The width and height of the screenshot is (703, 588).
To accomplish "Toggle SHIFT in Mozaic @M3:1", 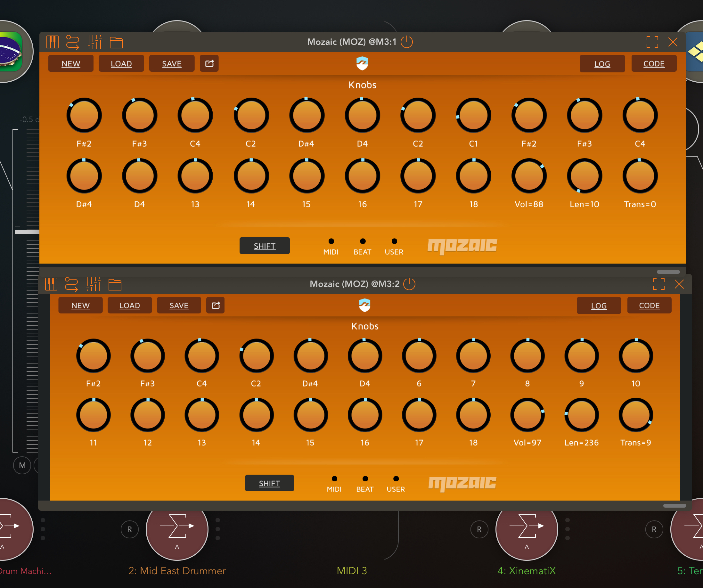I will coord(265,246).
